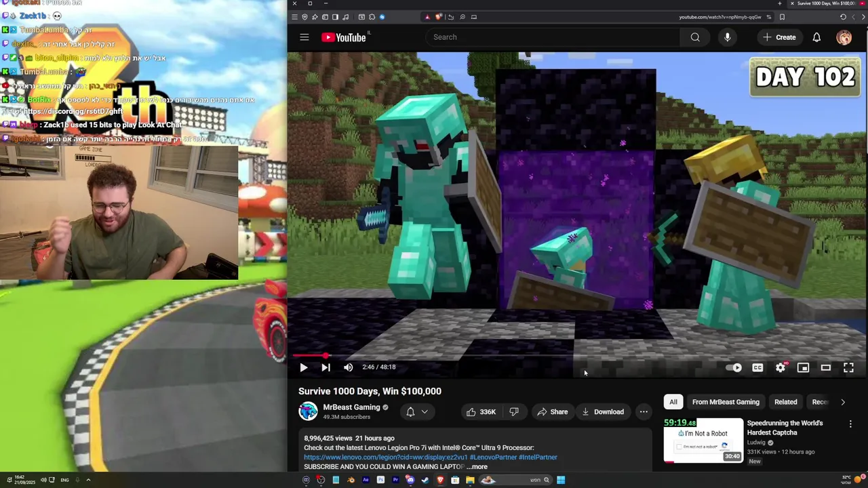The image size is (868, 488).
Task: Open the browser shield icon
Action: (x=304, y=17)
